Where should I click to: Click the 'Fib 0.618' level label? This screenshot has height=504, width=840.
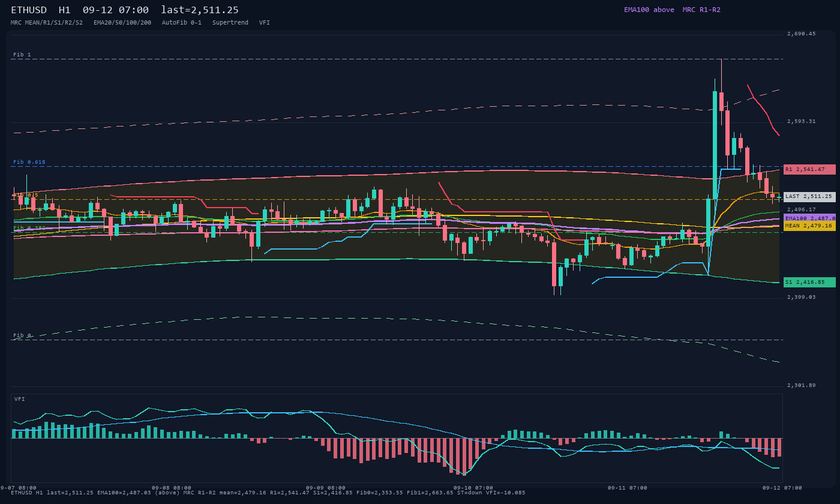tap(29, 162)
